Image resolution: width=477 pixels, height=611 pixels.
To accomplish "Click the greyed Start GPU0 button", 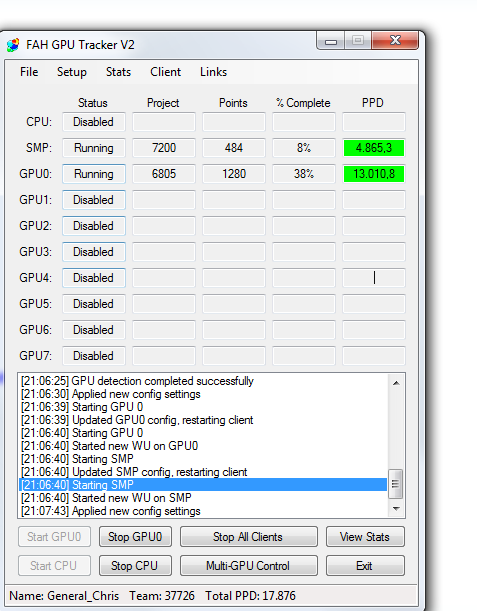I will pyautogui.click(x=54, y=537).
